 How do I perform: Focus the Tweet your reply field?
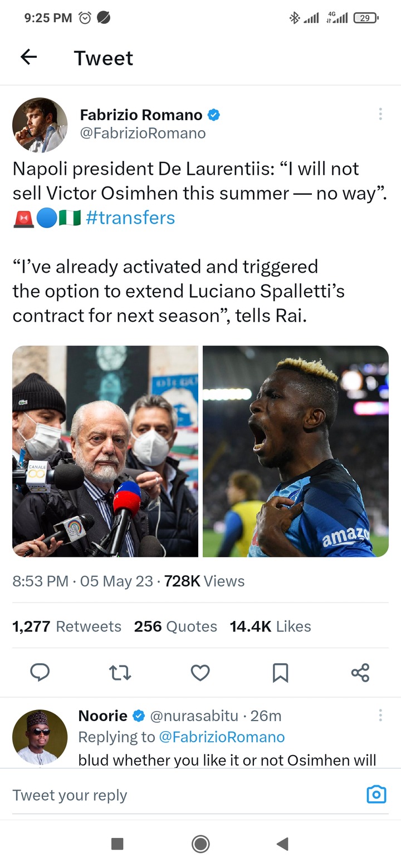[x=184, y=795]
